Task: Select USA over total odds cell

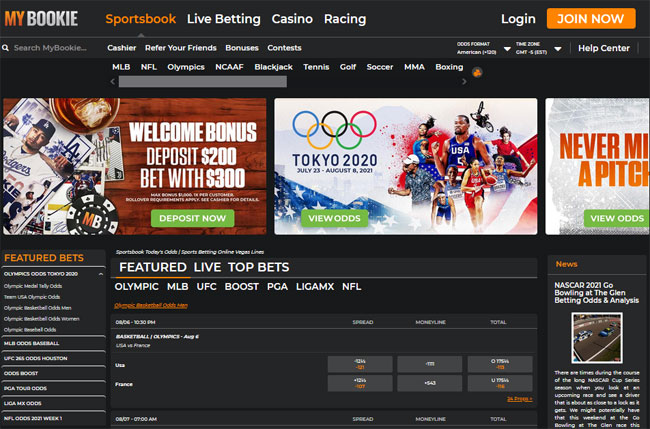Action: 500,364
